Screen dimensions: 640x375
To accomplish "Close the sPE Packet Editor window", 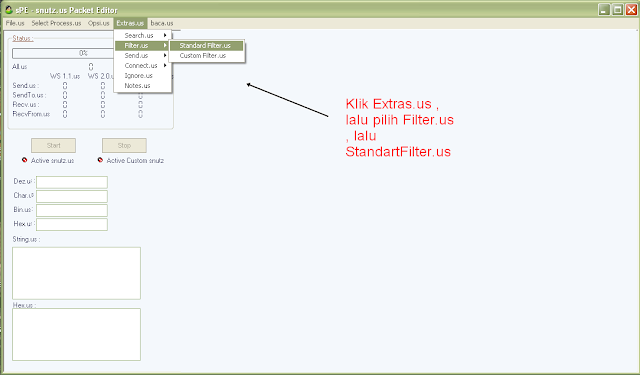I will [631, 9].
